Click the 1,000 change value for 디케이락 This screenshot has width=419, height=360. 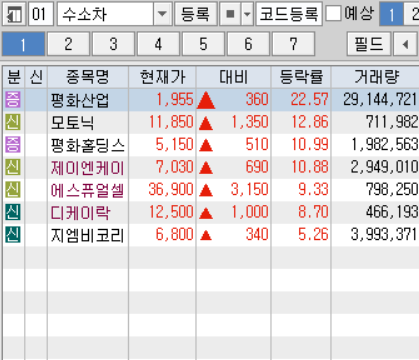pyautogui.click(x=250, y=212)
